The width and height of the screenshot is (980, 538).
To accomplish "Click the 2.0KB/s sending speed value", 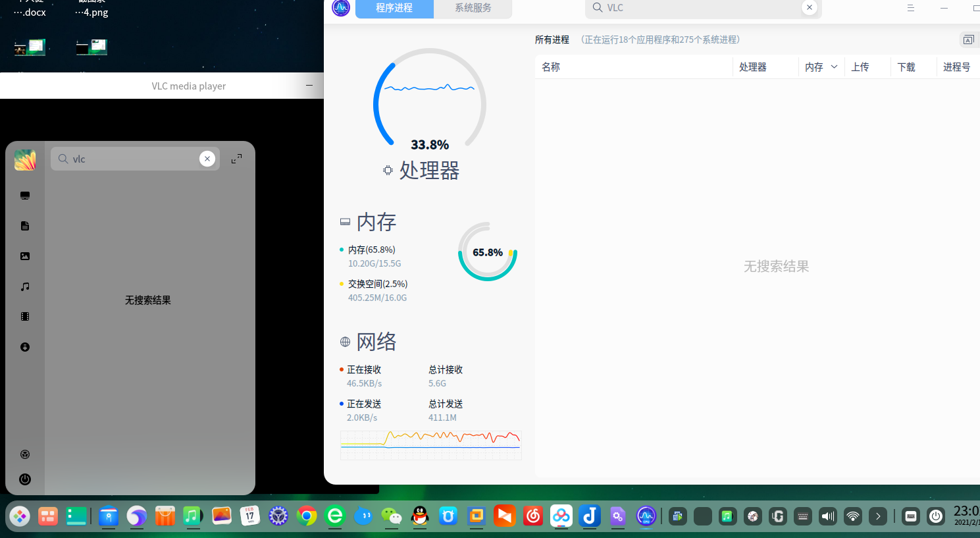I will 362,417.
